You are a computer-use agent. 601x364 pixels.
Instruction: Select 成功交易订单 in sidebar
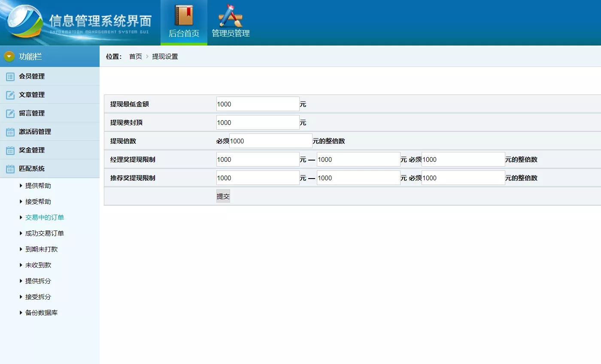pyautogui.click(x=44, y=234)
